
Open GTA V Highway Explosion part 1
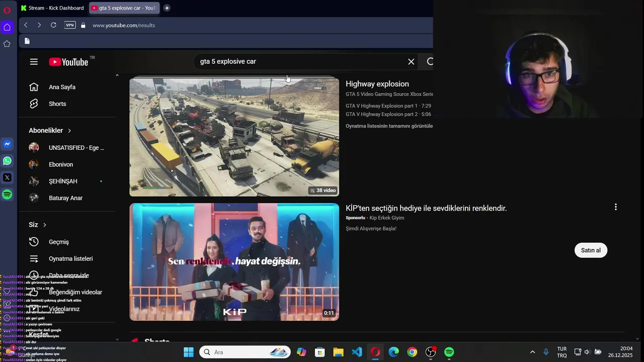tap(388, 106)
